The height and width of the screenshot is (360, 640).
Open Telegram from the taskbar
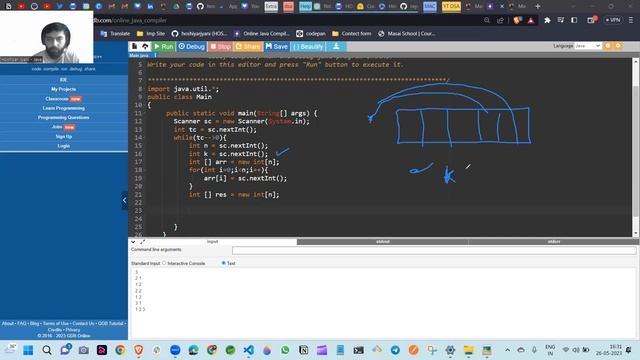[x=395, y=350]
